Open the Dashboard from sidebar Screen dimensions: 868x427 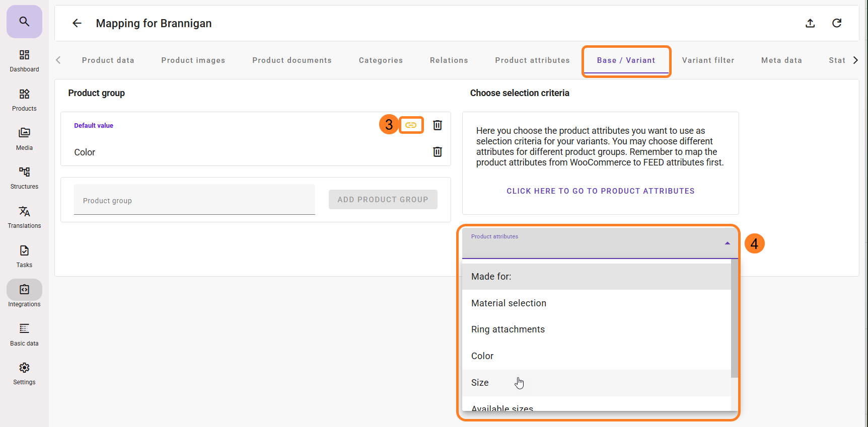24,60
